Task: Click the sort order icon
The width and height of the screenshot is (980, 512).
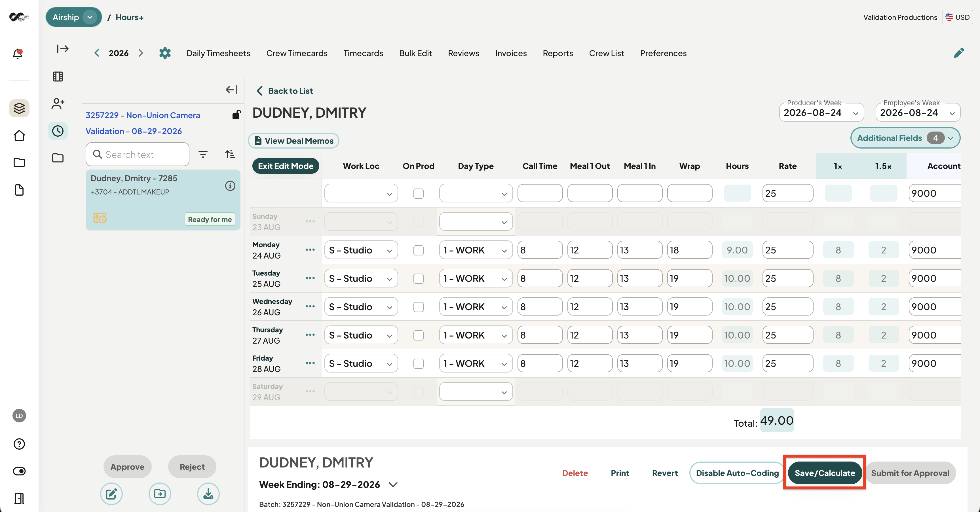Action: tap(230, 154)
